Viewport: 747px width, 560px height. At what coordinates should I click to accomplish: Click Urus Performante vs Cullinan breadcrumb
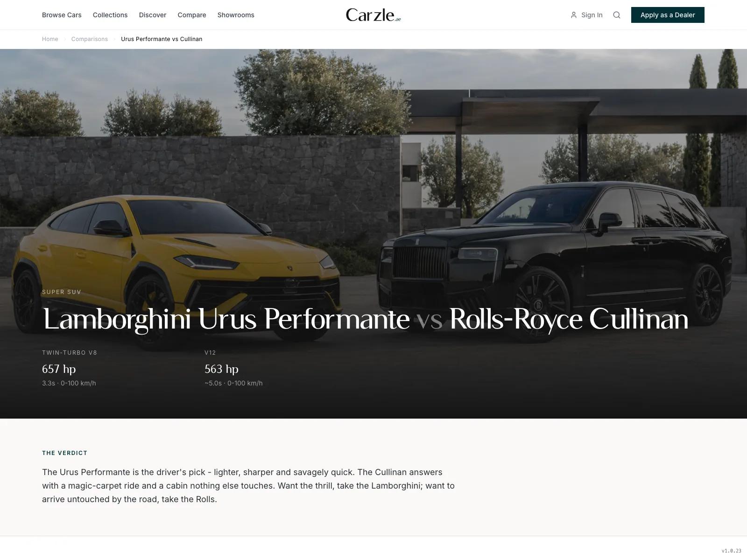tap(162, 39)
